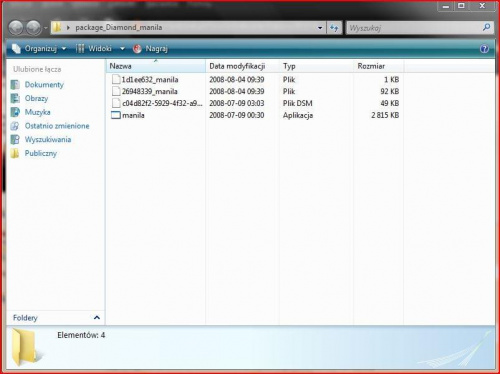Click the folder icon in address bar
Viewport: 500px width, 374px height.
coord(57,27)
